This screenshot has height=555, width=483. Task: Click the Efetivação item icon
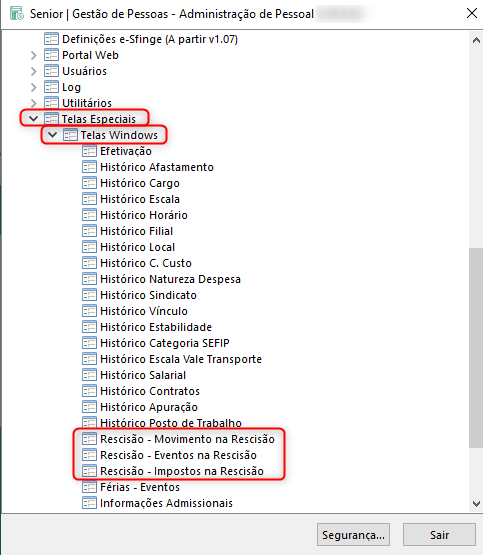(89, 151)
